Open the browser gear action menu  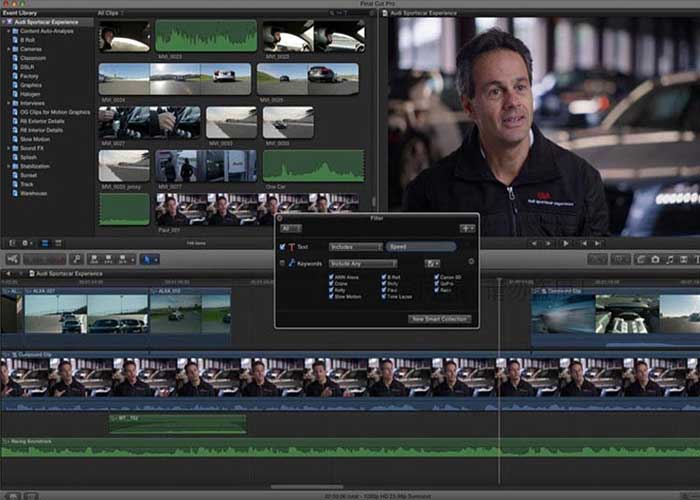coord(26,243)
